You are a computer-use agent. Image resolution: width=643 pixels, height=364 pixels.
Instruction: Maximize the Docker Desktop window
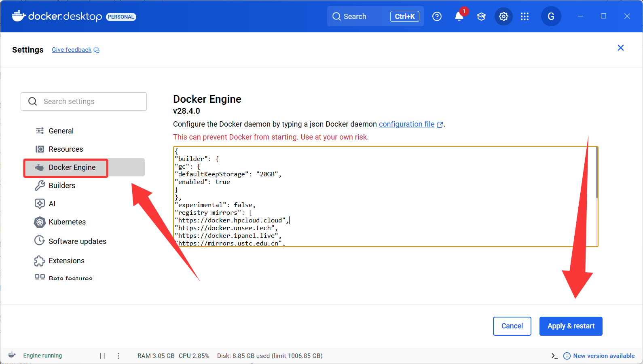[x=603, y=16]
